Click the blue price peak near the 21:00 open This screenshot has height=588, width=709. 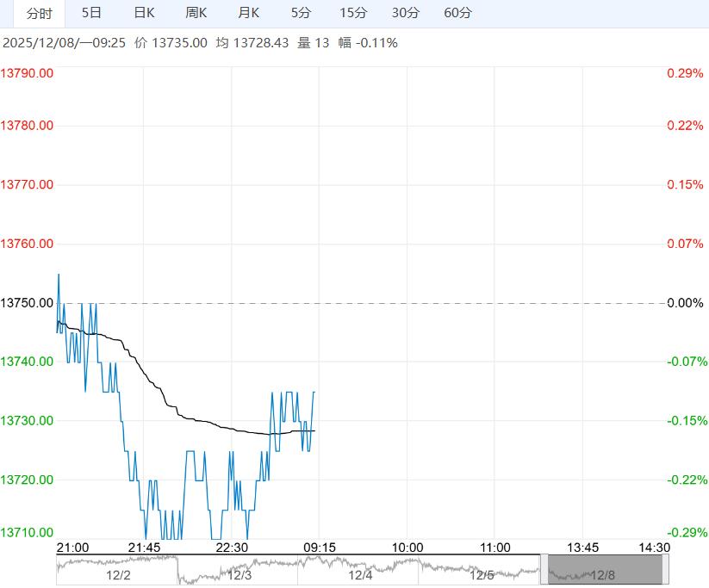[59, 275]
